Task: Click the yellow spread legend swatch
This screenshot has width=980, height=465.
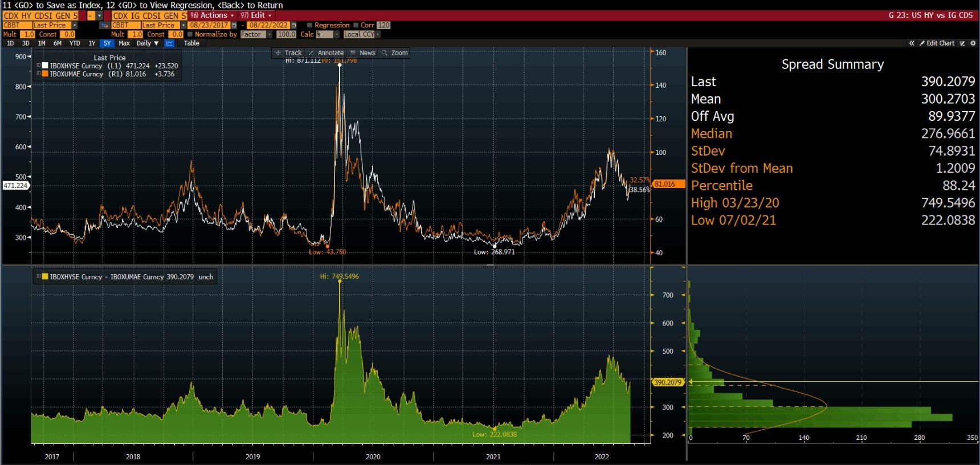Action: [45, 276]
